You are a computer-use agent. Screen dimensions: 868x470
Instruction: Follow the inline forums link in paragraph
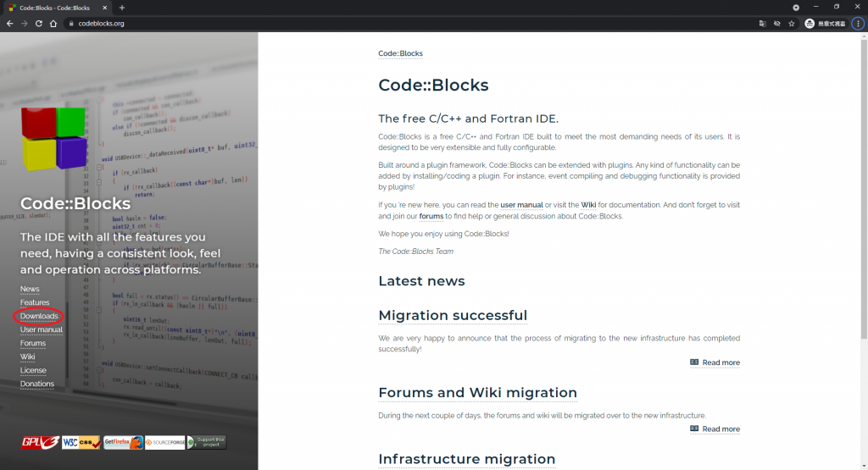click(x=431, y=216)
